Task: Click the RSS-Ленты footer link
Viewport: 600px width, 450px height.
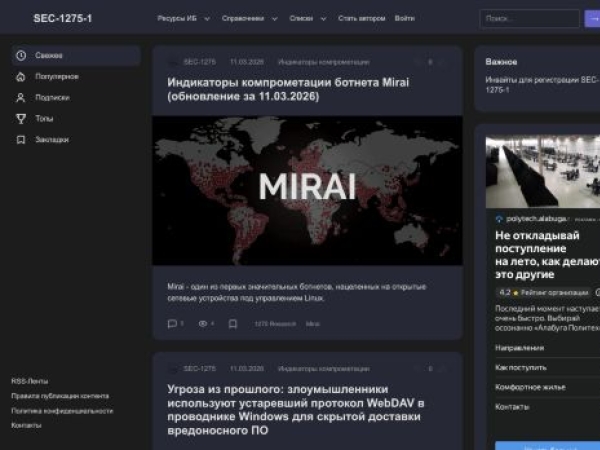Action: click(x=30, y=381)
